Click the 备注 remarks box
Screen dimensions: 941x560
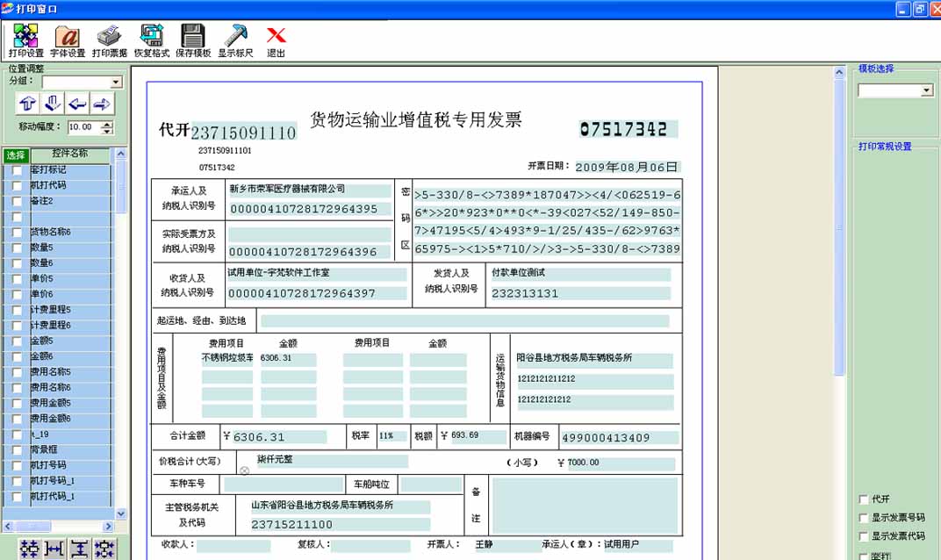tap(585, 506)
